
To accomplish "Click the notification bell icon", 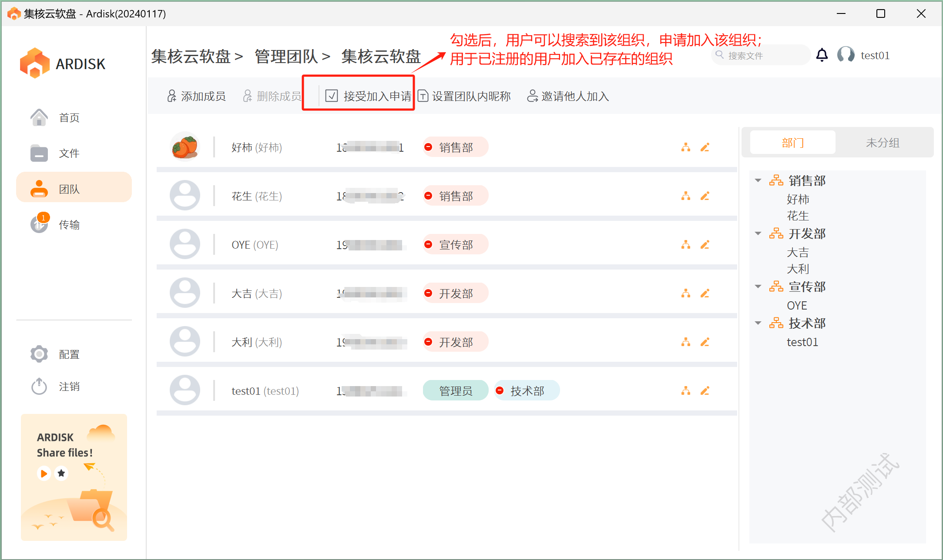I will click(x=822, y=55).
